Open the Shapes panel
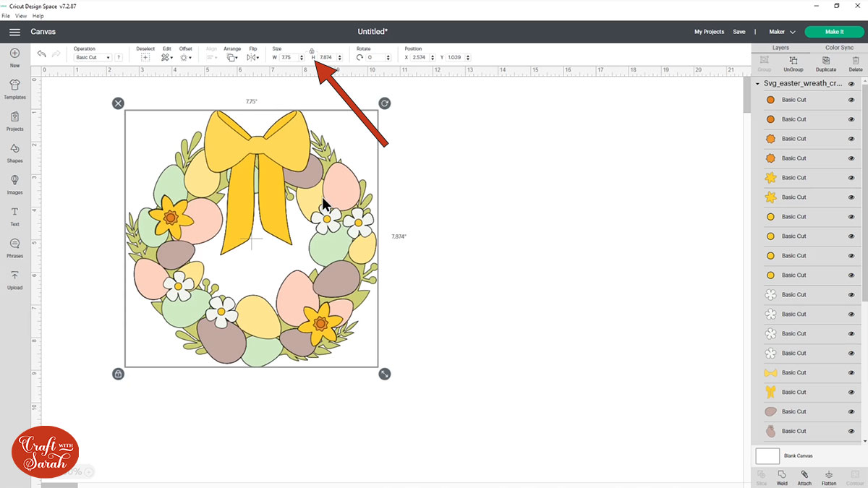This screenshot has height=488, width=868. pos(14,153)
